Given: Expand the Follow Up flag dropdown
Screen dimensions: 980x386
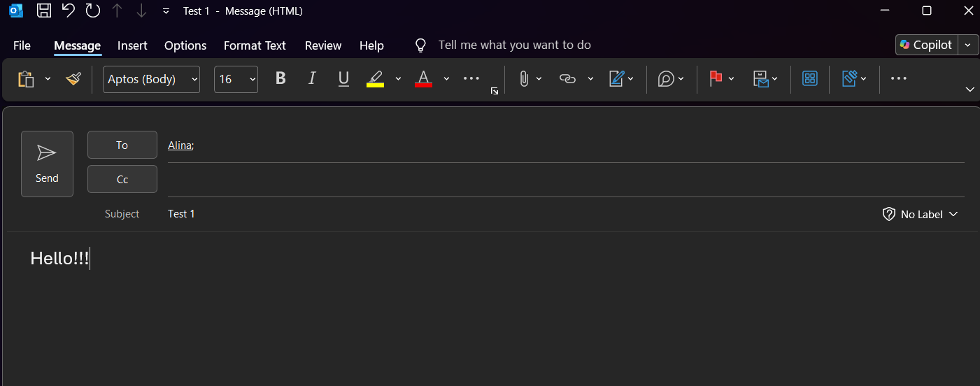Looking at the screenshot, I should click(732, 79).
